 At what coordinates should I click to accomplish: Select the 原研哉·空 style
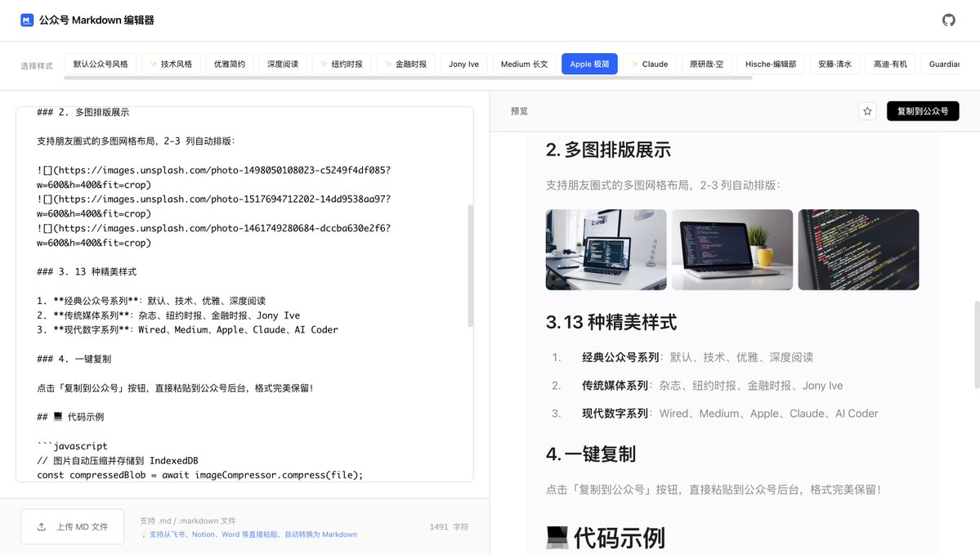(706, 64)
